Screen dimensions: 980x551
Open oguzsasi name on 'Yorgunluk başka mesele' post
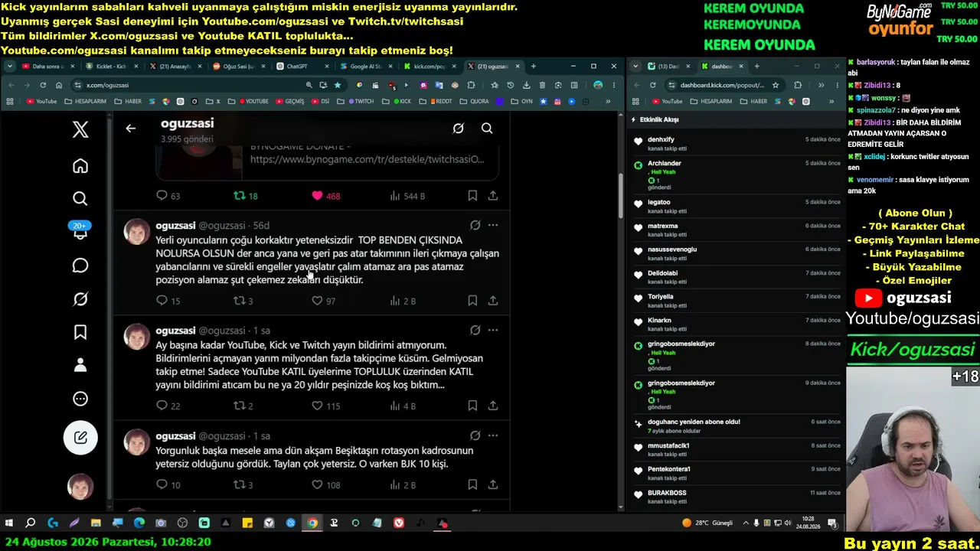click(x=175, y=435)
